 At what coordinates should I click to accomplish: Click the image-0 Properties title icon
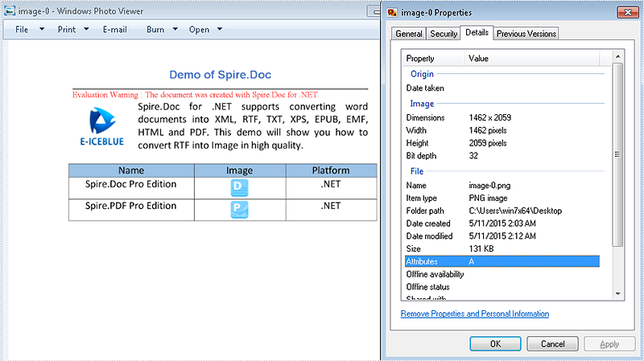pyautogui.click(x=392, y=13)
